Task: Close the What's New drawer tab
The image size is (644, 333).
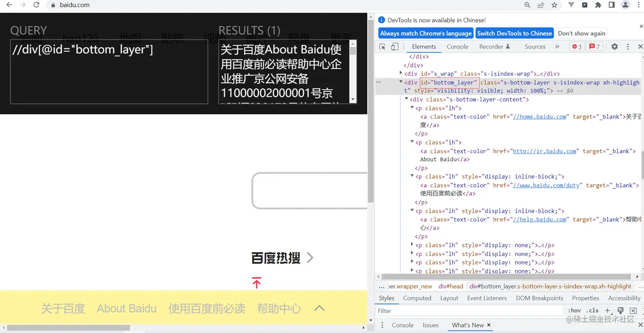Action: point(489,325)
